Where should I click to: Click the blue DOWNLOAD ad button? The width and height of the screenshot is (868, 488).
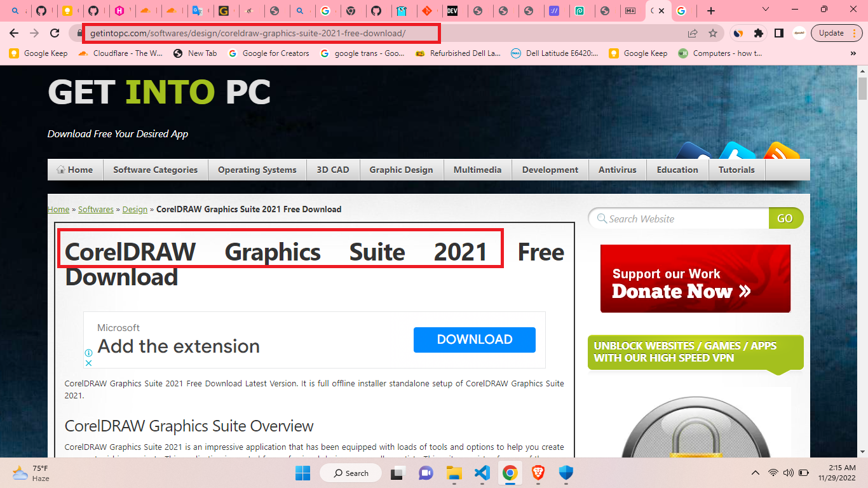(x=475, y=340)
